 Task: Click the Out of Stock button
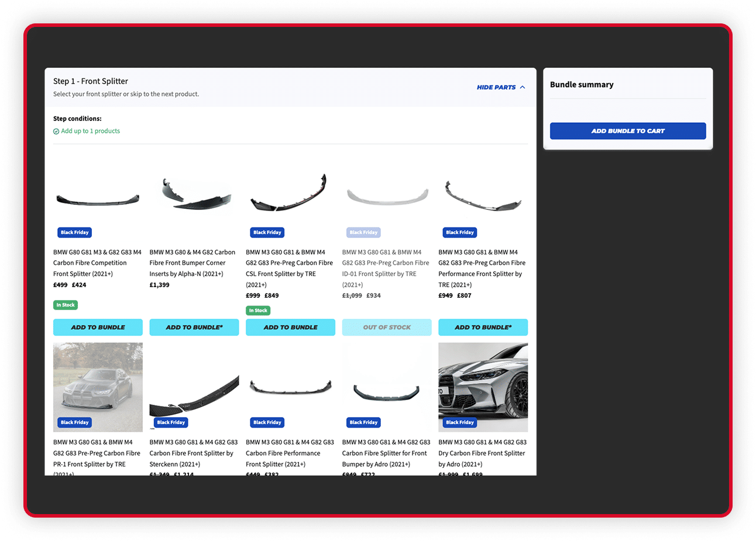coord(386,327)
